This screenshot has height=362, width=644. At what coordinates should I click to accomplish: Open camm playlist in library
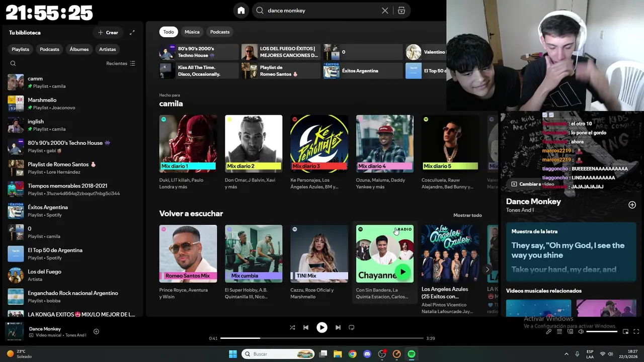(x=73, y=82)
